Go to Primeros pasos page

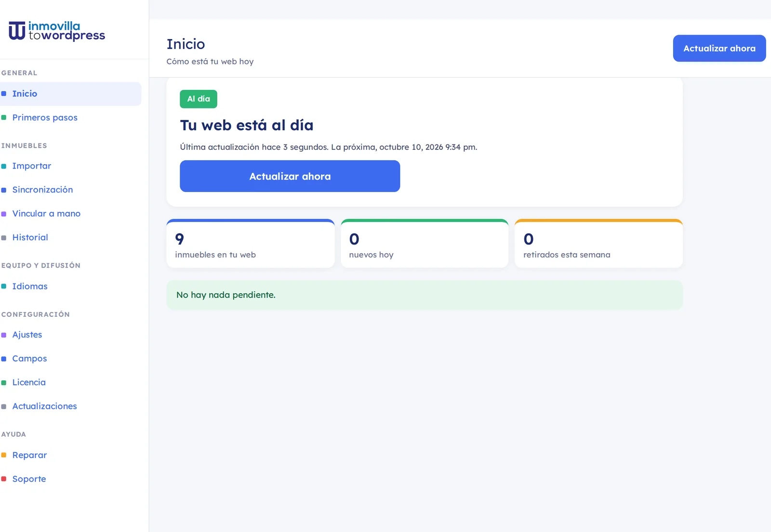tap(70, 117)
